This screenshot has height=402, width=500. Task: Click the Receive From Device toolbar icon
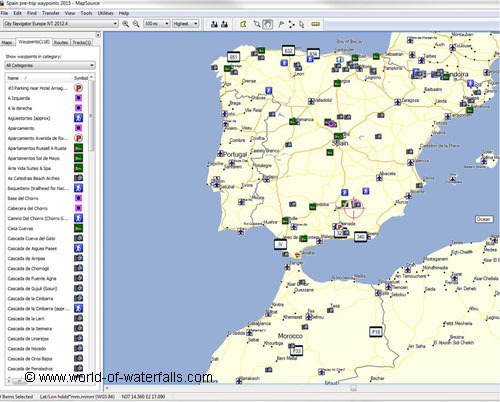tap(225, 24)
